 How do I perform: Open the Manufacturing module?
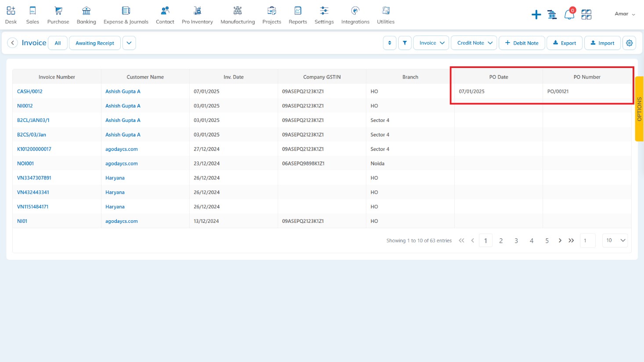coord(237,15)
